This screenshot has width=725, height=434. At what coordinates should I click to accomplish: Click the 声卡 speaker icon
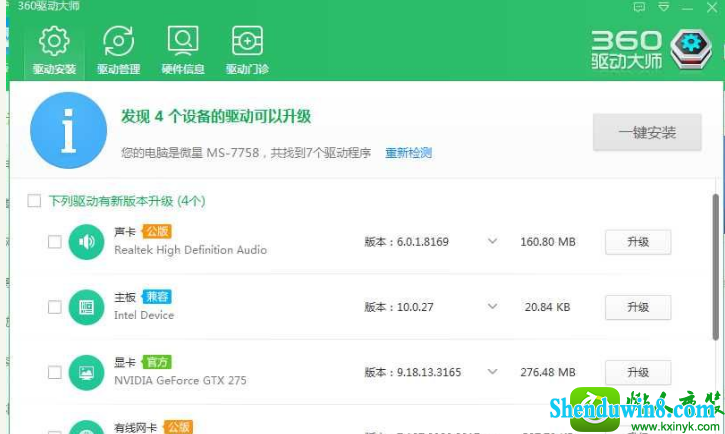tap(86, 242)
